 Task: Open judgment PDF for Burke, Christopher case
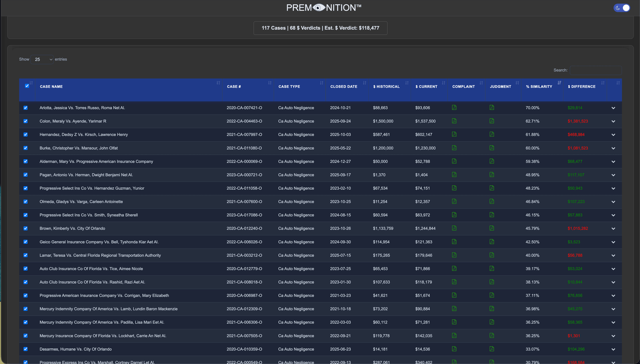[x=492, y=148]
